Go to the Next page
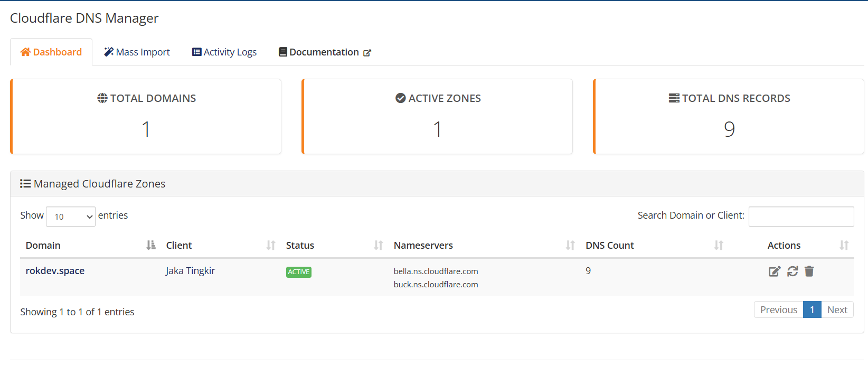Image resolution: width=868 pixels, height=366 pixels. pos(837,310)
